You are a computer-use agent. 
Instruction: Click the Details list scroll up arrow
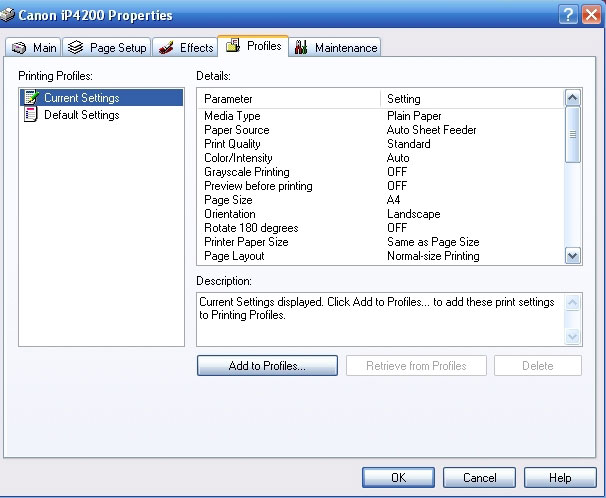point(572,98)
